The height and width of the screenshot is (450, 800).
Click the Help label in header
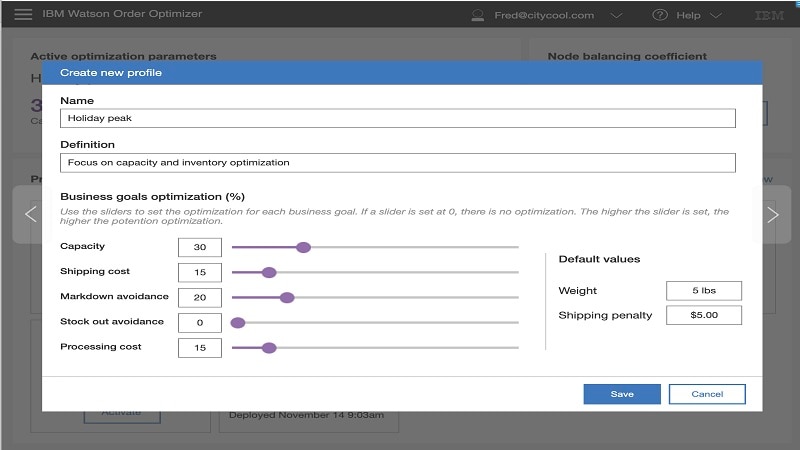click(x=688, y=15)
